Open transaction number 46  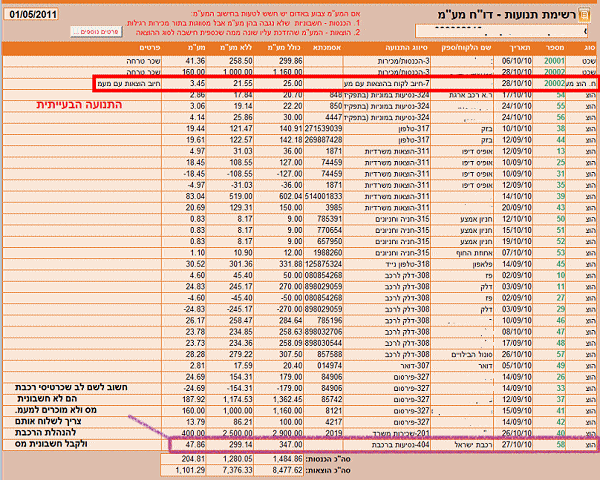561,320
